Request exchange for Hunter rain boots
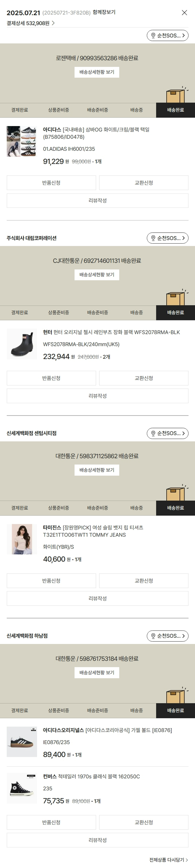195x868 pixels. tap(144, 378)
